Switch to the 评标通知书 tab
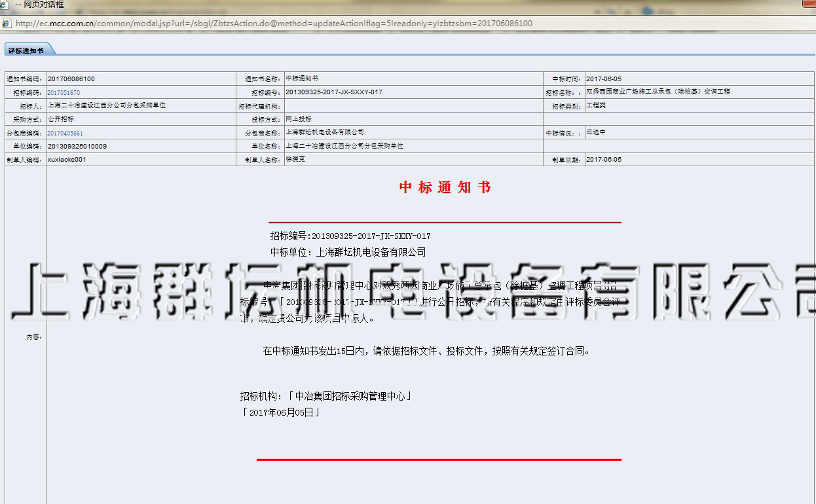Screen dimensions: 816x504 [x=26, y=50]
